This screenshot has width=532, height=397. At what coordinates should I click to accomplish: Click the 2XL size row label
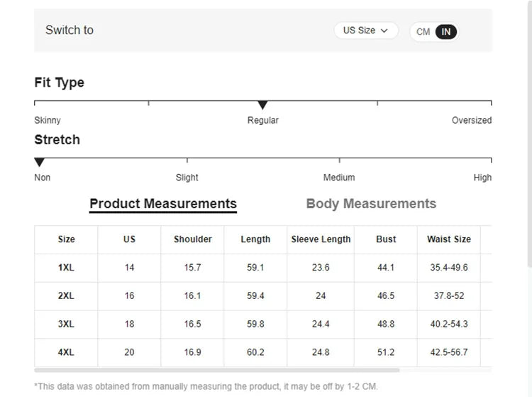pyautogui.click(x=66, y=295)
